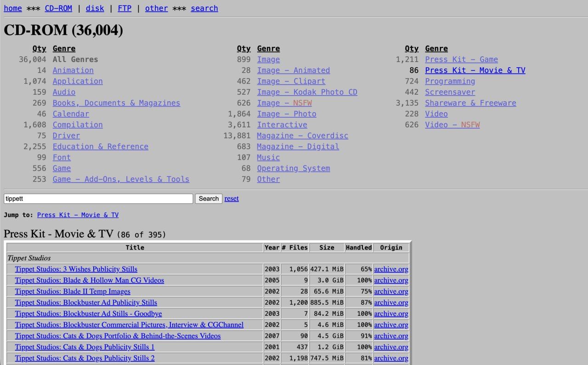Open the Shareware & Freeware genre

471,103
